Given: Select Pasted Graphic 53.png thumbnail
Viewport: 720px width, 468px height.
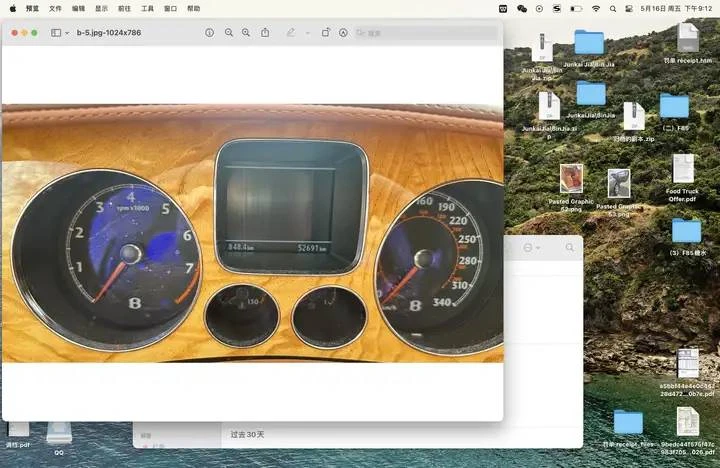Looking at the screenshot, I should coord(619,183).
